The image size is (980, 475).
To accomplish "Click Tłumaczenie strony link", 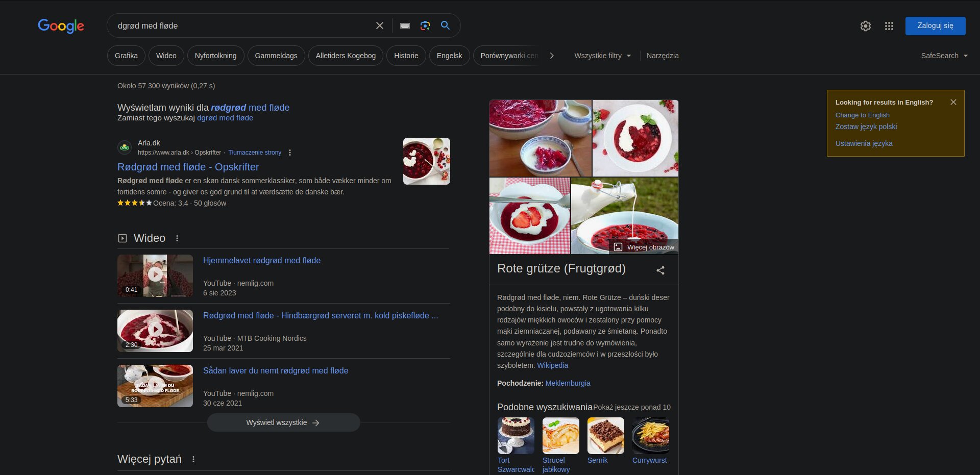I will click(255, 153).
